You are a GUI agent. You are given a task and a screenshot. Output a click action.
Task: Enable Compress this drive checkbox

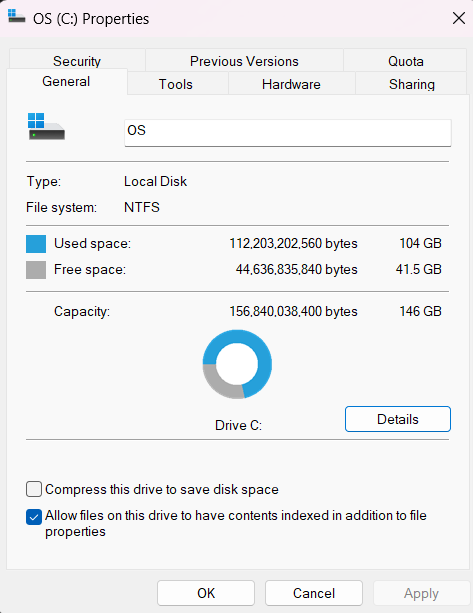coord(34,489)
